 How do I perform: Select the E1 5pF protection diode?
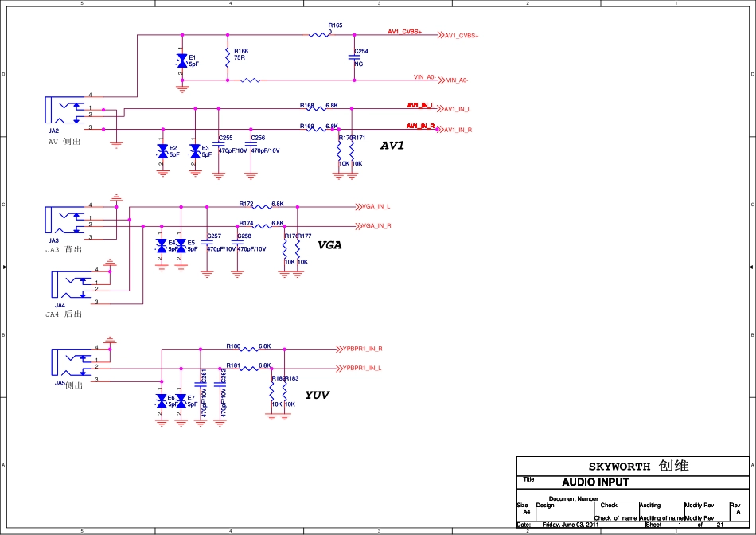pos(182,60)
